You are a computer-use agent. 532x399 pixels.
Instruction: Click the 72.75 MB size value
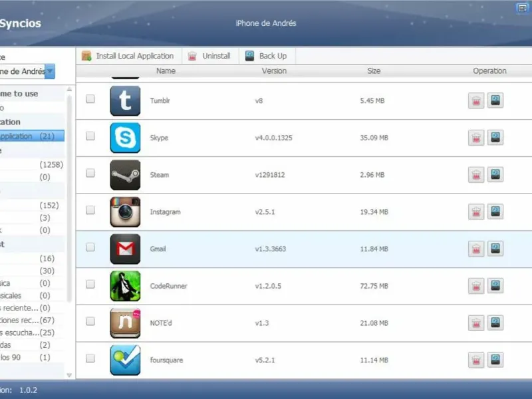coord(374,286)
